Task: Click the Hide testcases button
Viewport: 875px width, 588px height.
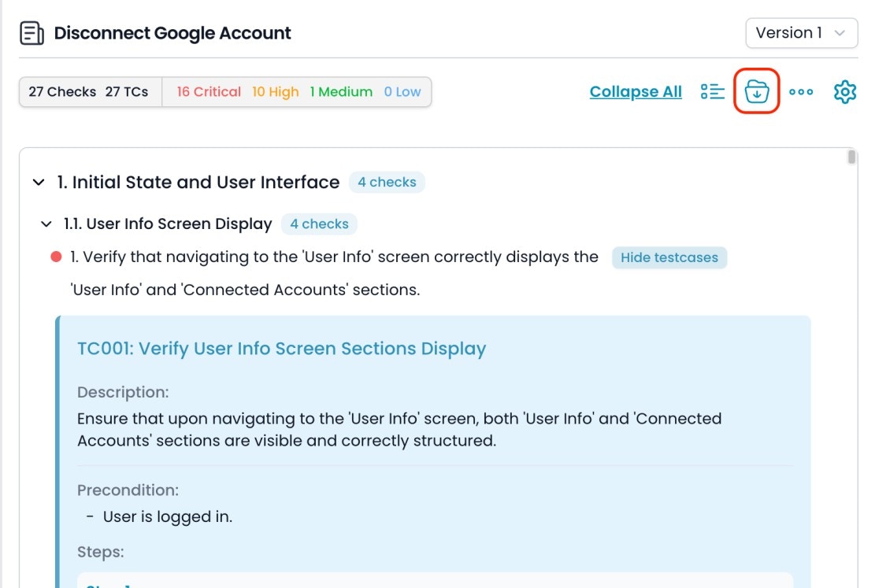Action: coord(669,257)
